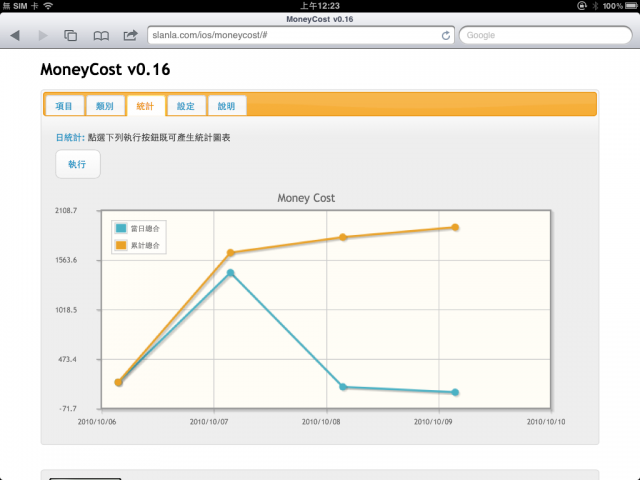Click the 2010/10/08 x-axis label
Image resolution: width=640 pixels, height=480 pixels.
pyautogui.click(x=321, y=422)
